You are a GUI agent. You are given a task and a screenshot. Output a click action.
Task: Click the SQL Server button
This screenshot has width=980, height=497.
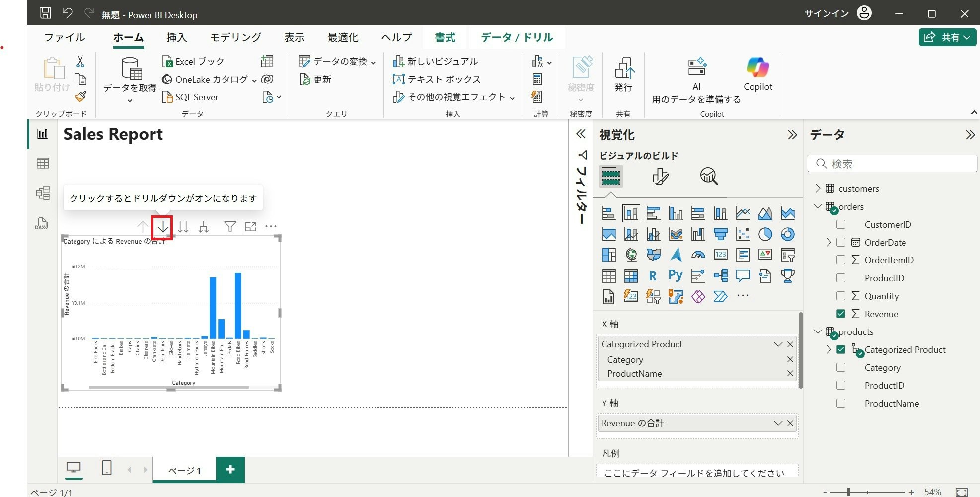(190, 97)
